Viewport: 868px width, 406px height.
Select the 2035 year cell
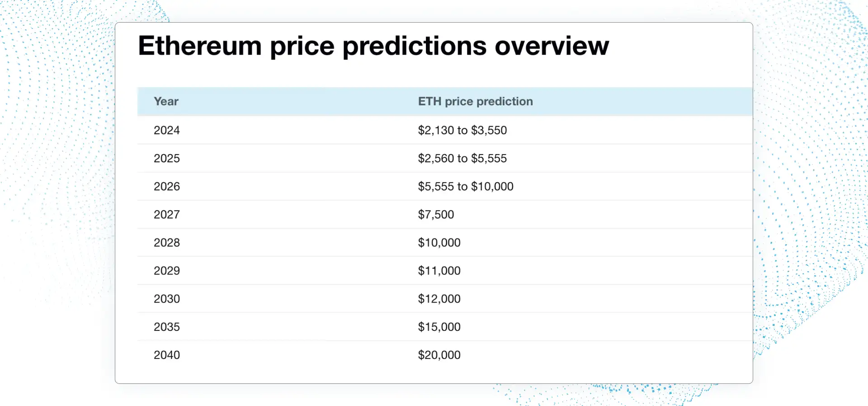tap(167, 327)
